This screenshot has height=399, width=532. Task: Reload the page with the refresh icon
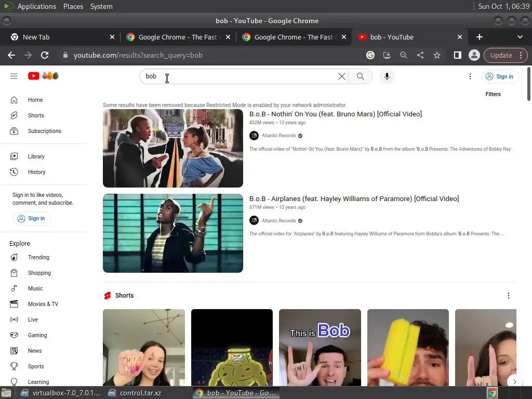[x=45, y=55]
